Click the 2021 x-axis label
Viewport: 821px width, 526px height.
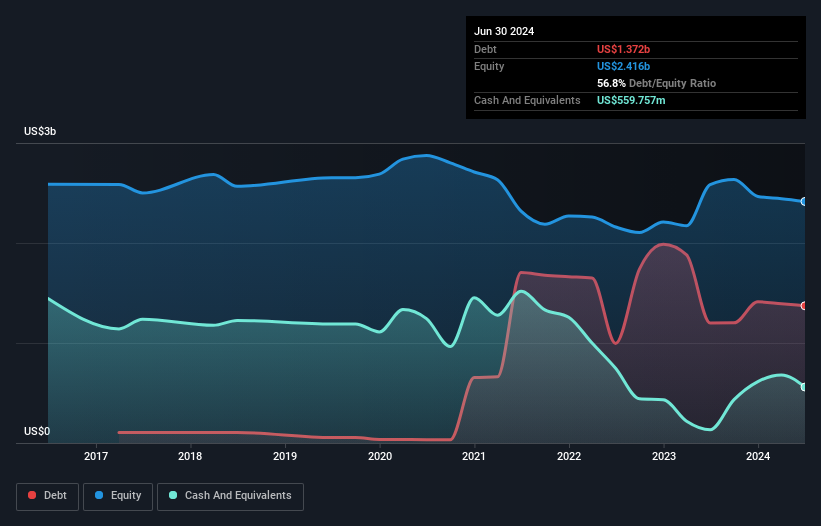[x=474, y=456]
